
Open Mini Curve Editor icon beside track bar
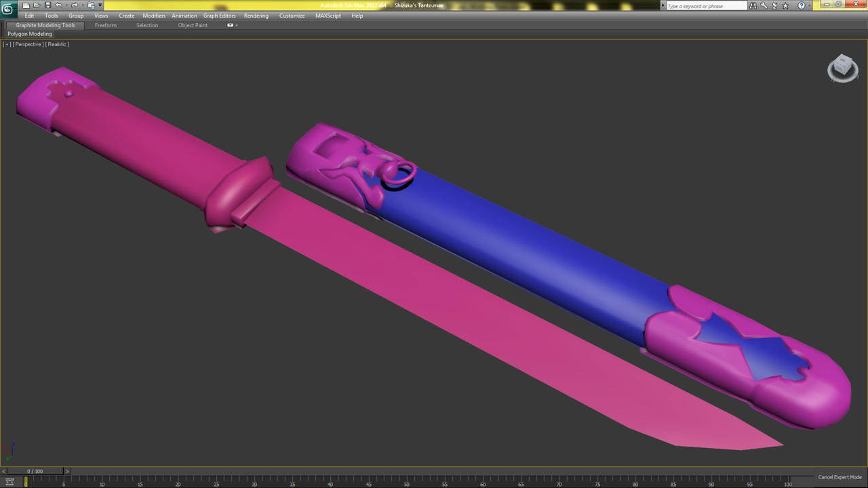tap(9, 482)
